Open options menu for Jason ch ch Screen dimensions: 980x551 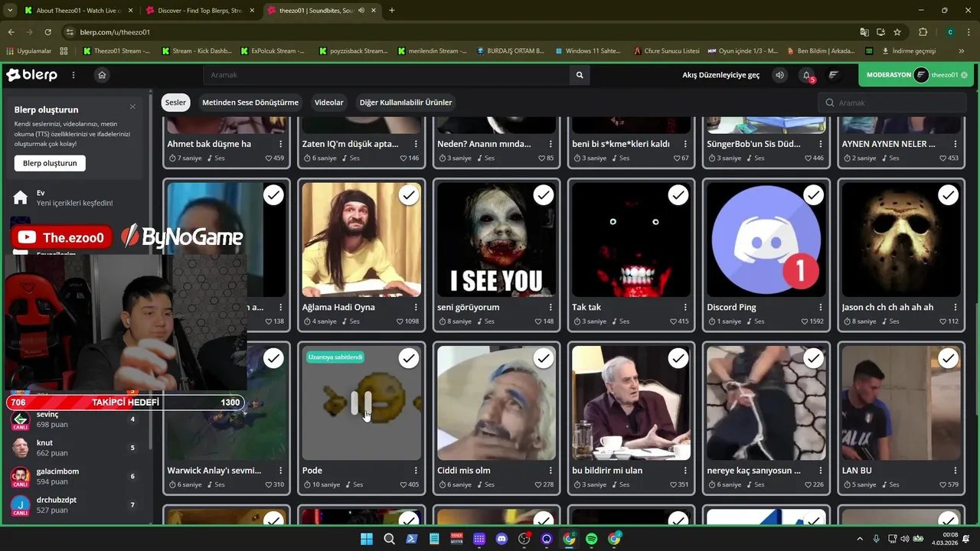(955, 307)
